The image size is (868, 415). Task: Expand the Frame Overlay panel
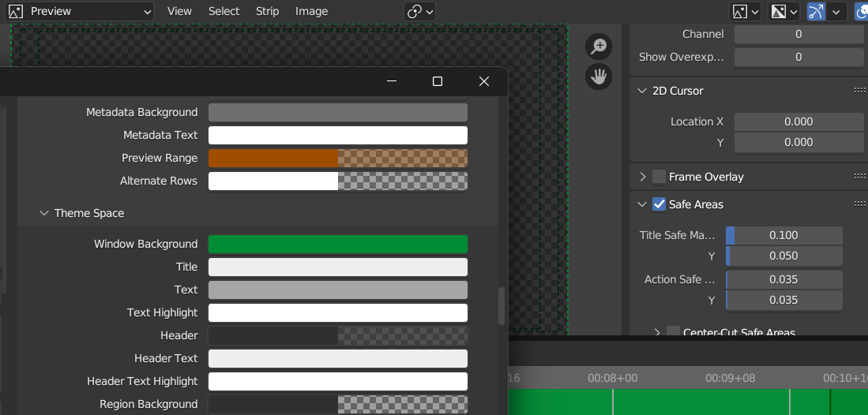642,177
